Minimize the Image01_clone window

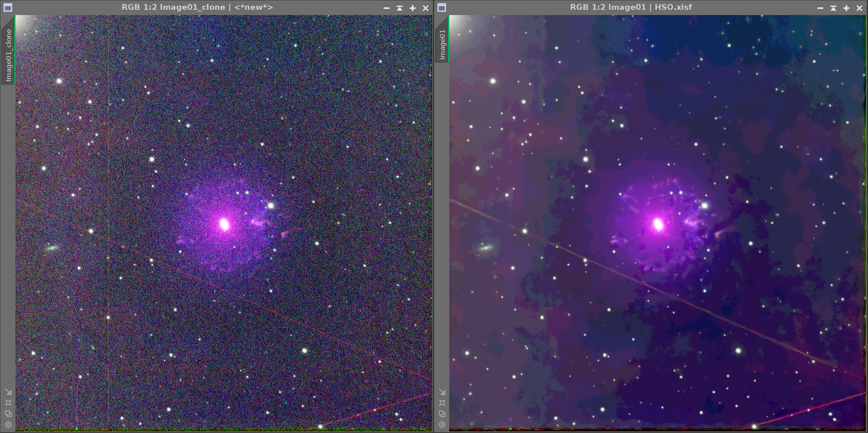click(387, 8)
